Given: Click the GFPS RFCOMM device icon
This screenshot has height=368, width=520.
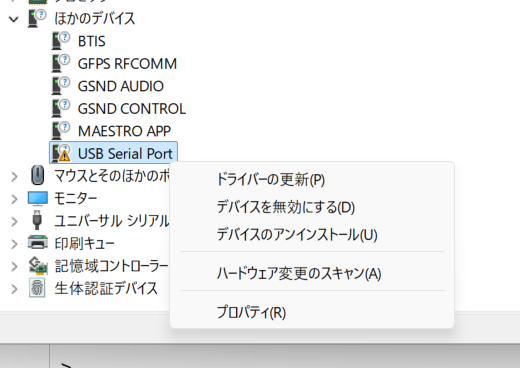Looking at the screenshot, I should point(61,63).
